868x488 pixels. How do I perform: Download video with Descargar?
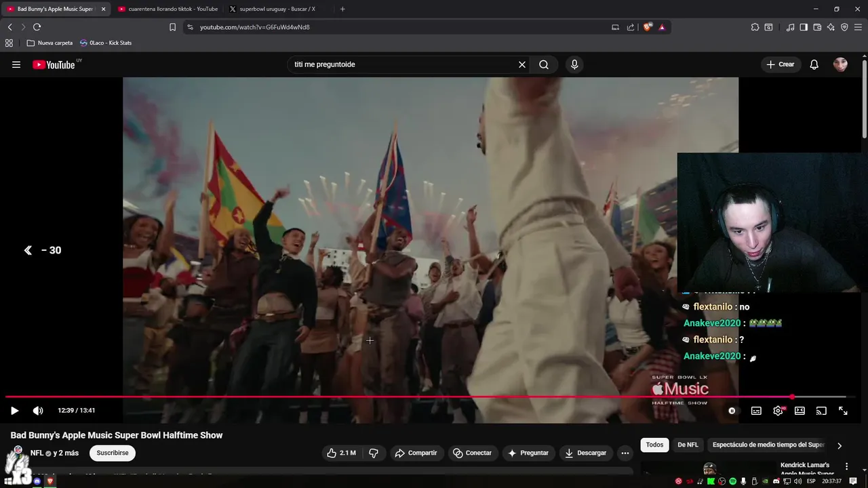(x=585, y=453)
